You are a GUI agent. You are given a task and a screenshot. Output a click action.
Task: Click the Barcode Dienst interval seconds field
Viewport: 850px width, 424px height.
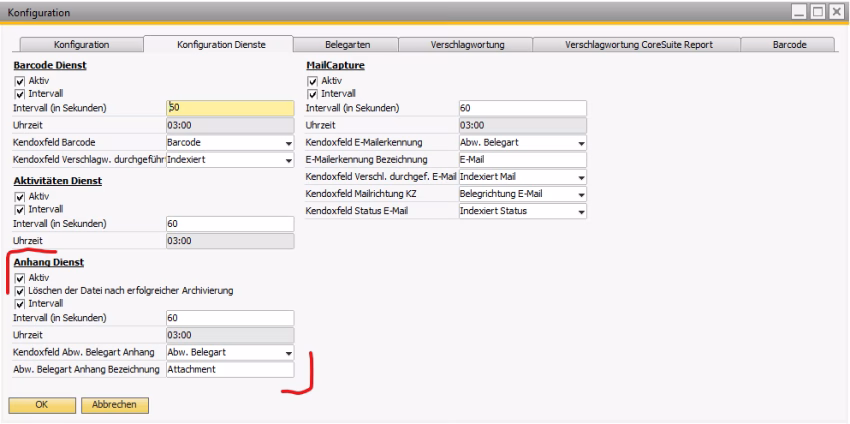point(229,107)
